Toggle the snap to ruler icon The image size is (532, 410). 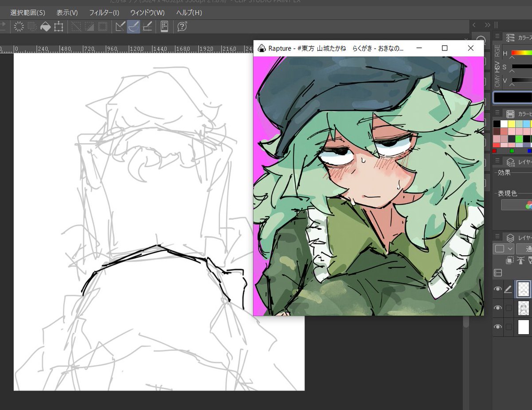click(120, 27)
